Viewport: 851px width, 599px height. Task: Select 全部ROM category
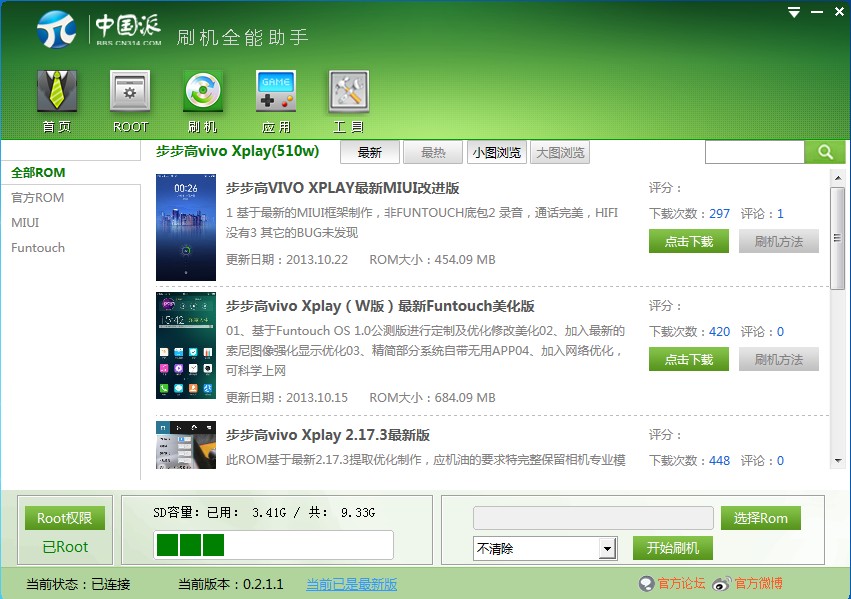pos(38,173)
